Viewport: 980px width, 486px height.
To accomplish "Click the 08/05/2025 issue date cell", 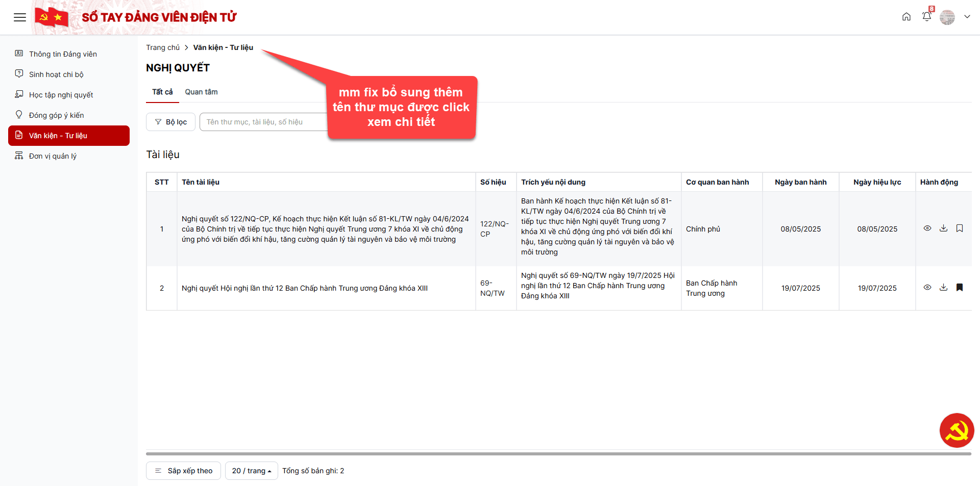I will pos(800,229).
